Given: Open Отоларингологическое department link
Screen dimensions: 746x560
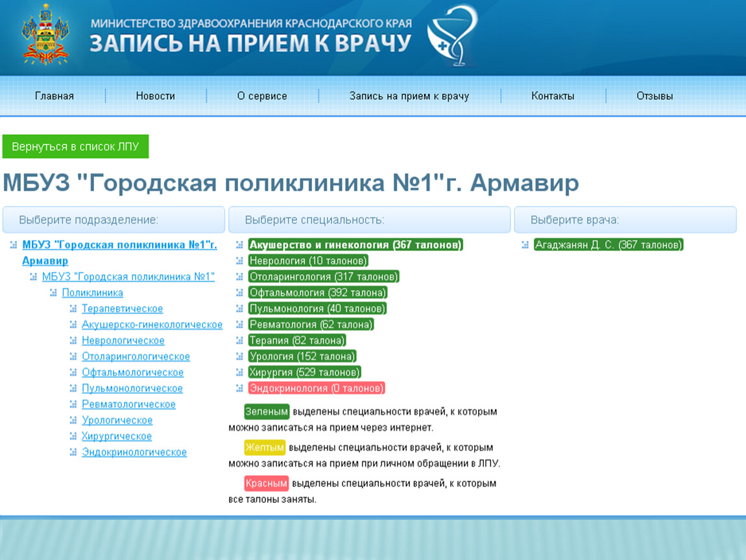Looking at the screenshot, I should click(136, 356).
